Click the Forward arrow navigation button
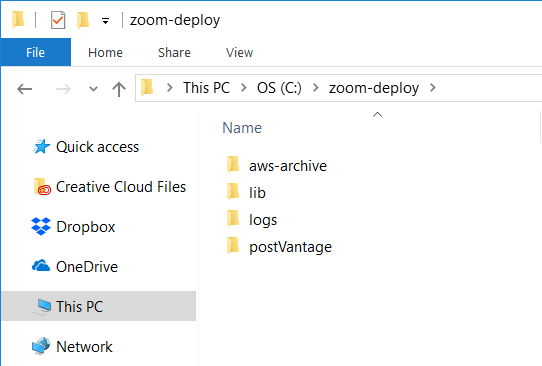This screenshot has height=366, width=542. (x=63, y=89)
